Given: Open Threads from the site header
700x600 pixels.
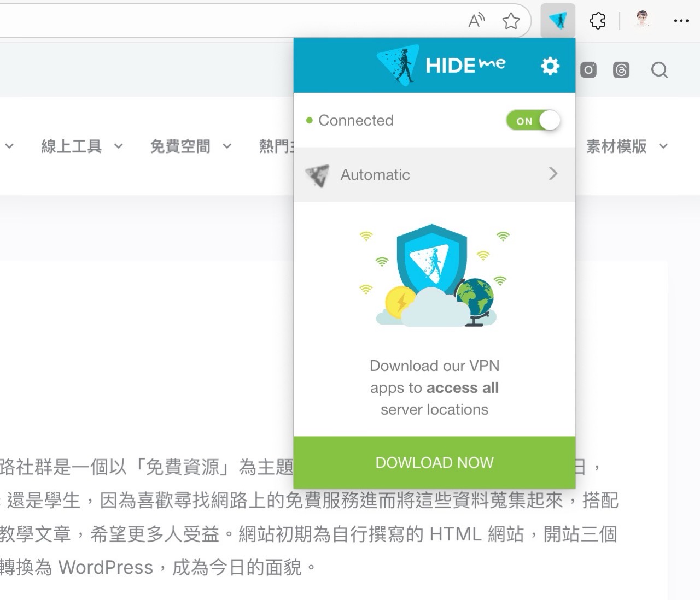Looking at the screenshot, I should pyautogui.click(x=621, y=70).
